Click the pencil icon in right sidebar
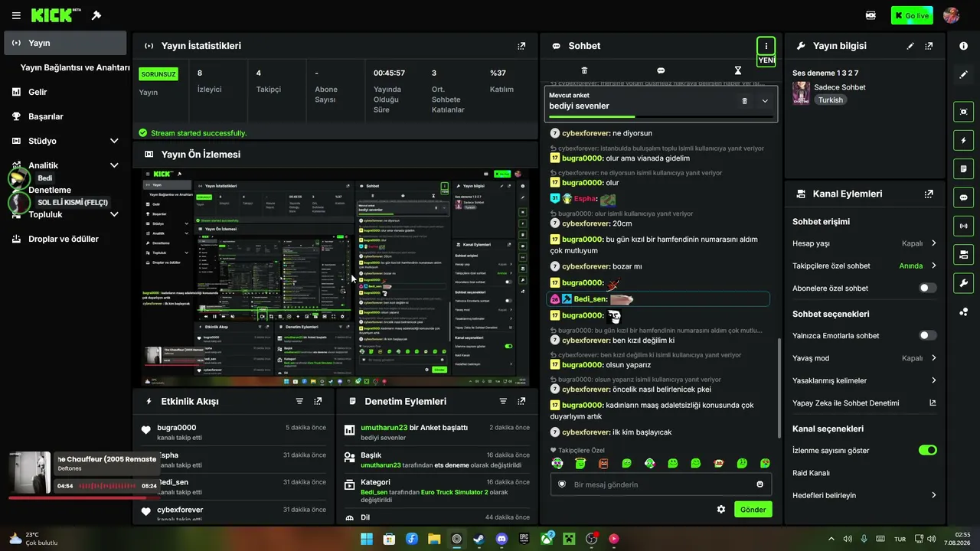980x551 pixels. (x=963, y=74)
